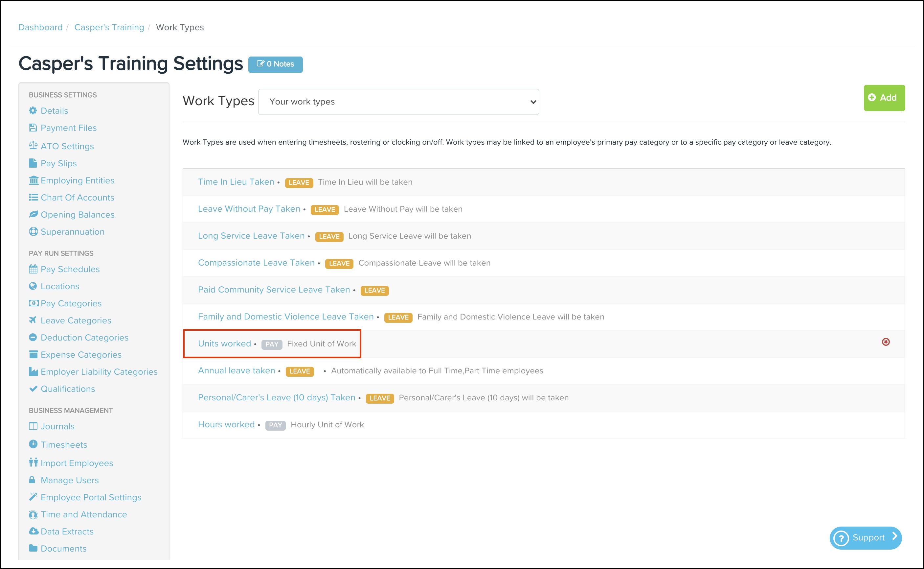Go to Dashboard breadcrumb
The image size is (924, 569).
click(x=41, y=28)
